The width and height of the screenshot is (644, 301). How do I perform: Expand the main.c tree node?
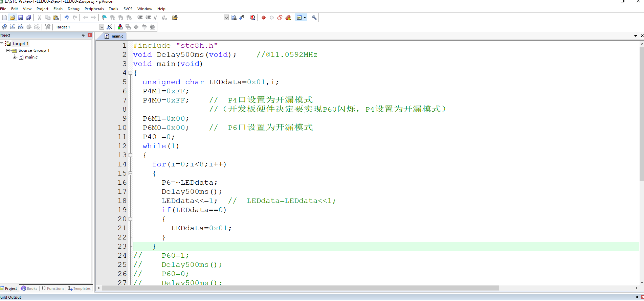tap(15, 57)
